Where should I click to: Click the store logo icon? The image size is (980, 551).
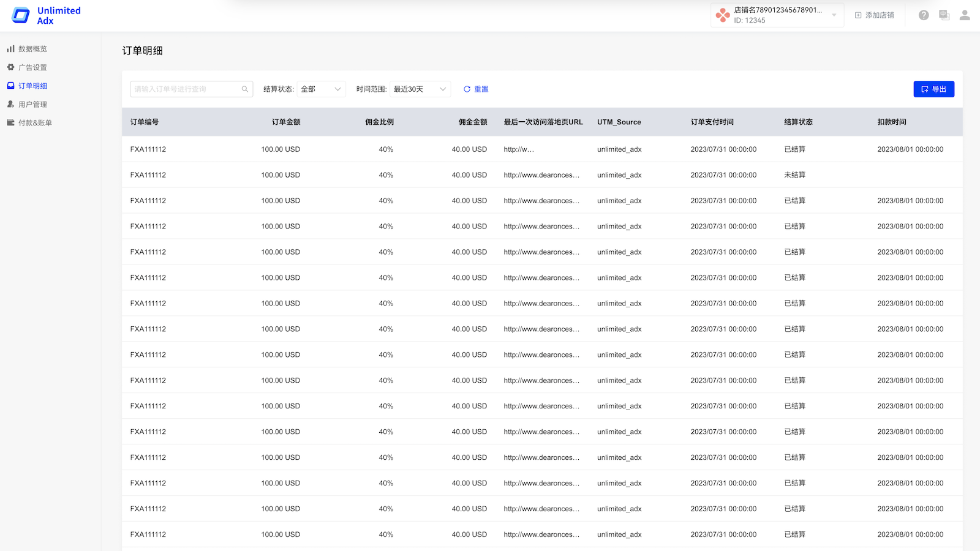723,15
